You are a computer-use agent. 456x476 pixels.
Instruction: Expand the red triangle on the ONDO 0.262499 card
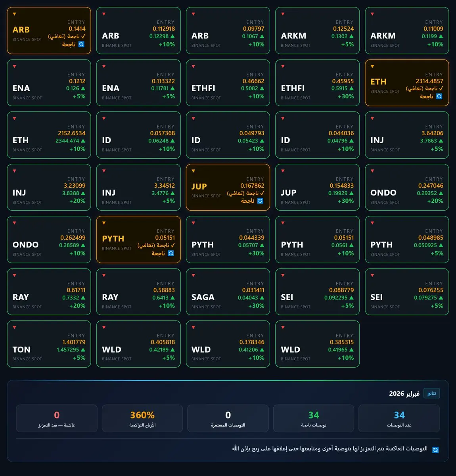(15, 223)
